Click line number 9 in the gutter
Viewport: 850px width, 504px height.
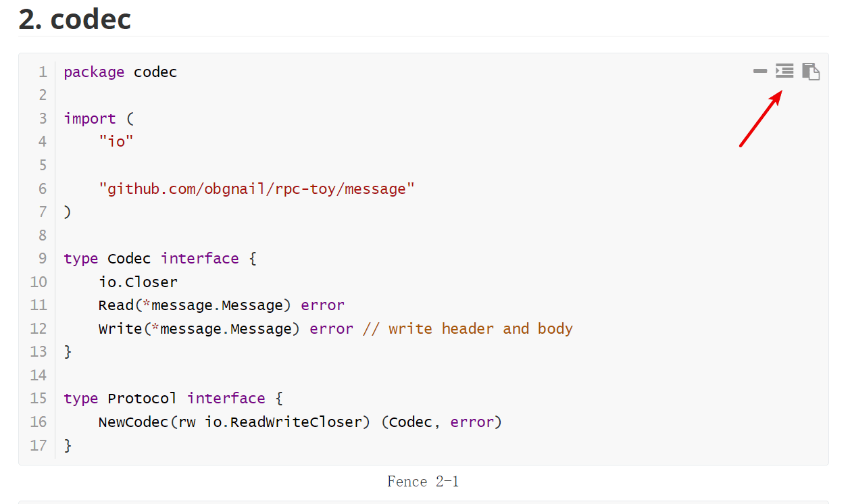click(43, 259)
